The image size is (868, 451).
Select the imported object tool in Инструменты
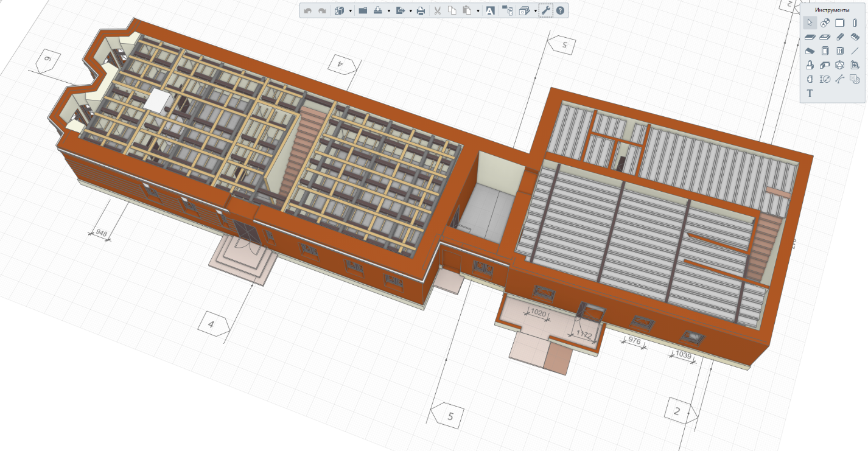click(x=855, y=65)
